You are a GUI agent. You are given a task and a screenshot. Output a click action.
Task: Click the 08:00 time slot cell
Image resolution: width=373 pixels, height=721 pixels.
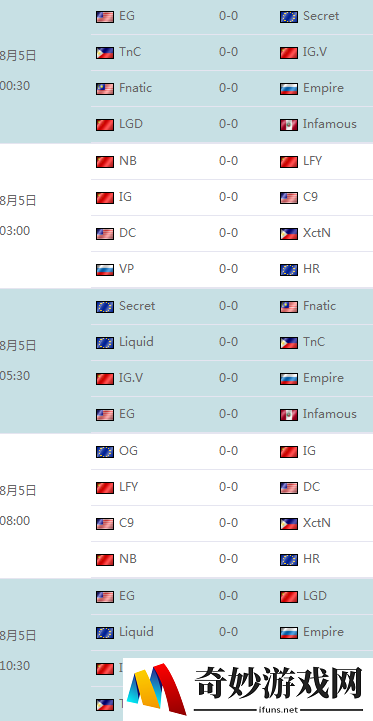coord(46,506)
